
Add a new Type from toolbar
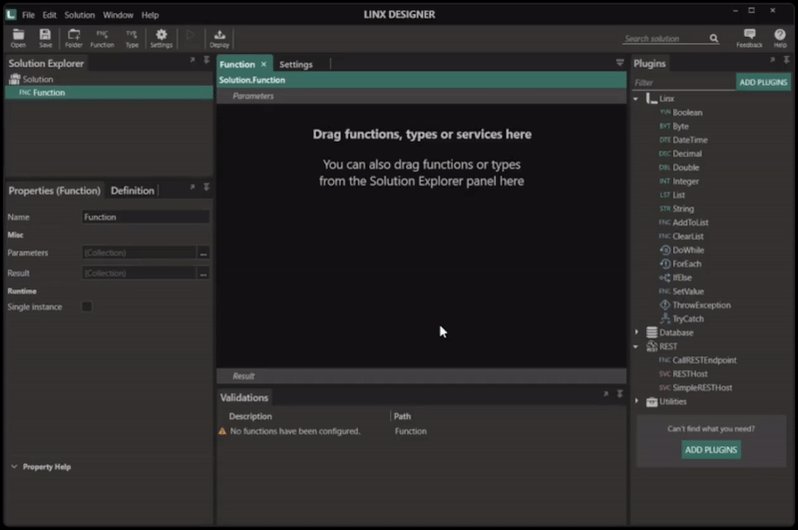(132, 38)
